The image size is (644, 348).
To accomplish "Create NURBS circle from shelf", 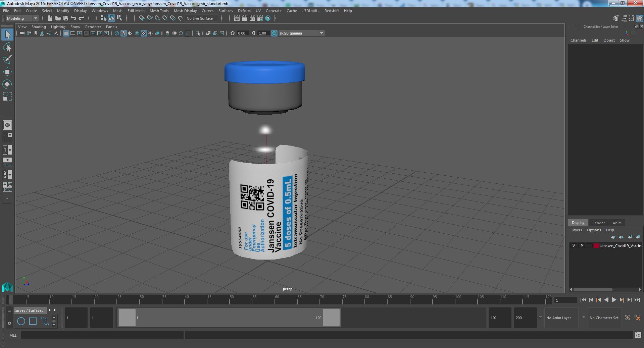I will [x=21, y=321].
